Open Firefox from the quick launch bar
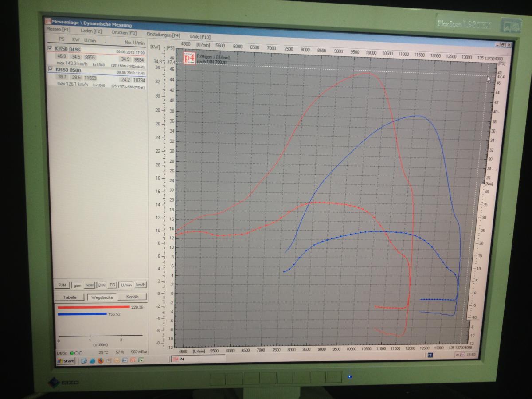This screenshot has height=399, width=532. tap(100, 360)
